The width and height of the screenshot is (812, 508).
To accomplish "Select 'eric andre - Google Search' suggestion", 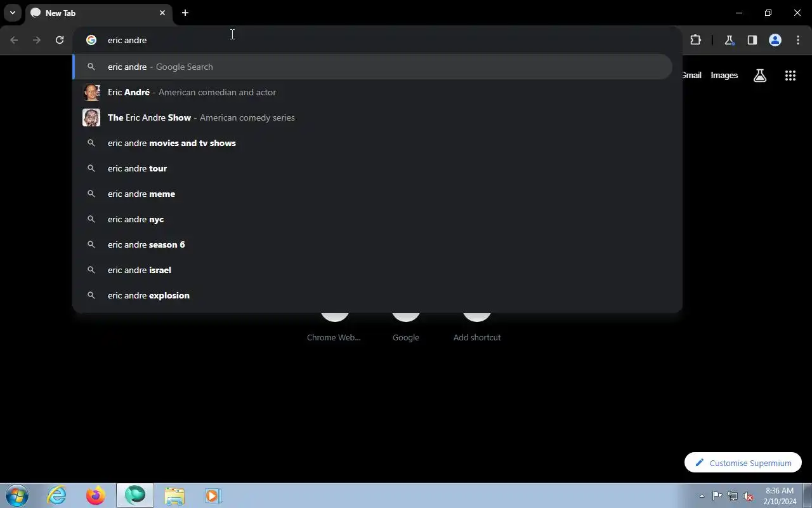I will tap(372, 67).
